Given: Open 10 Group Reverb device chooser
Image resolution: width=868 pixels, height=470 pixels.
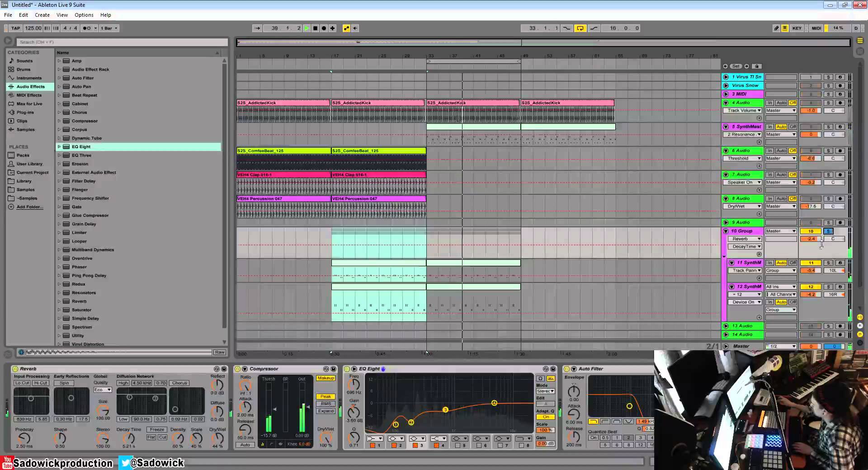Looking at the screenshot, I should (744, 239).
